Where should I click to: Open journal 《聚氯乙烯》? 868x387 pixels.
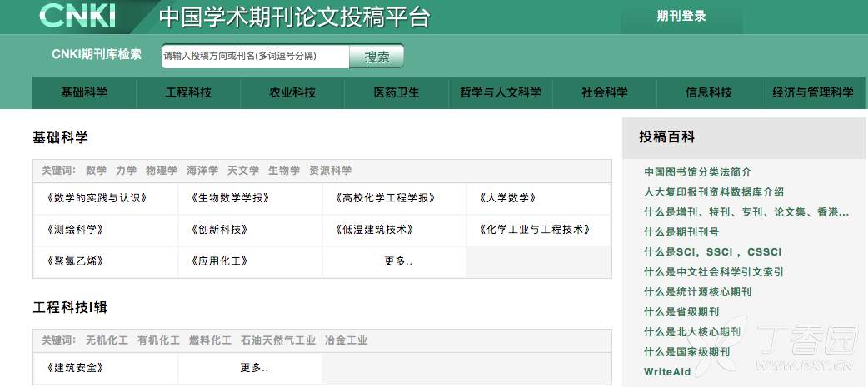[75, 261]
